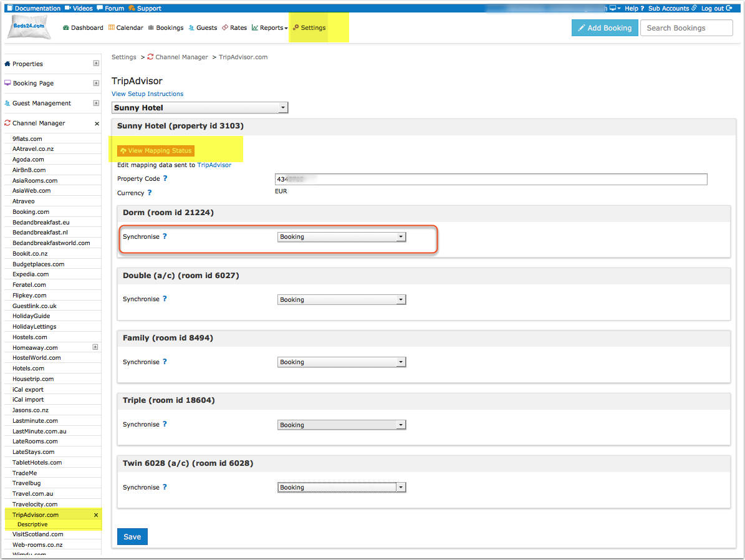Image resolution: width=745 pixels, height=560 pixels.
Task: Click Synchronise help icon for Family room
Action: tap(165, 361)
